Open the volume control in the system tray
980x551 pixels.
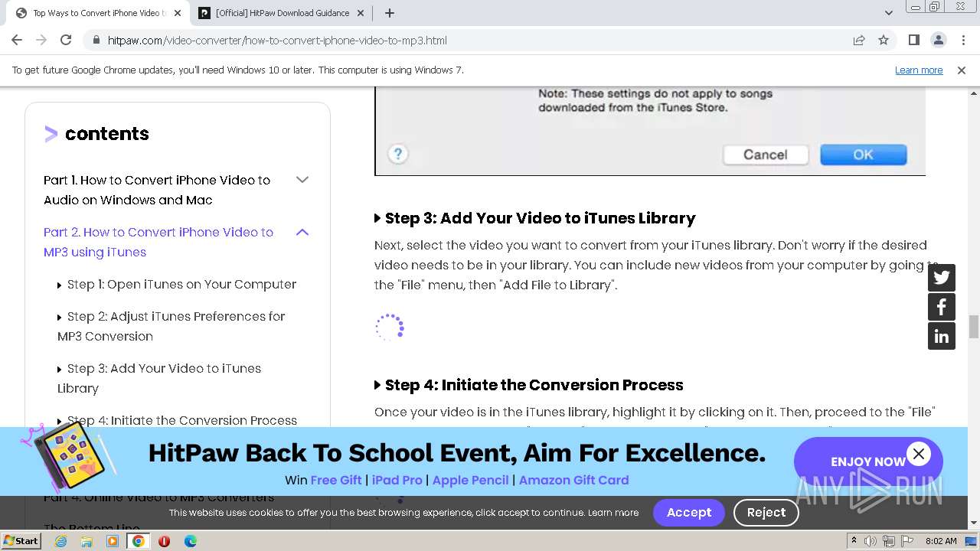click(x=871, y=541)
